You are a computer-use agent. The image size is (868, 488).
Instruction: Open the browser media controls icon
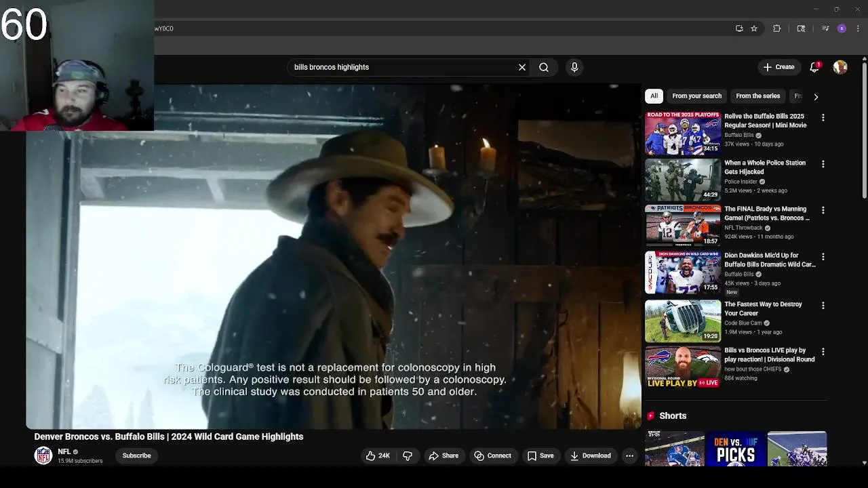click(825, 28)
